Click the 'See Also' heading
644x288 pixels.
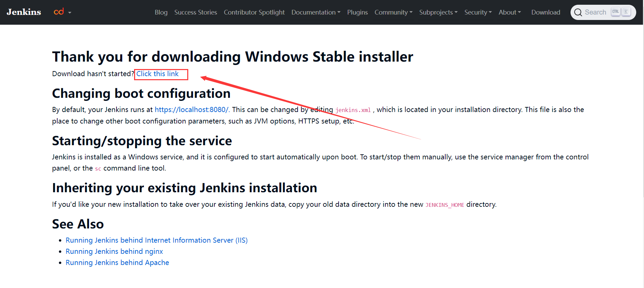(x=78, y=224)
